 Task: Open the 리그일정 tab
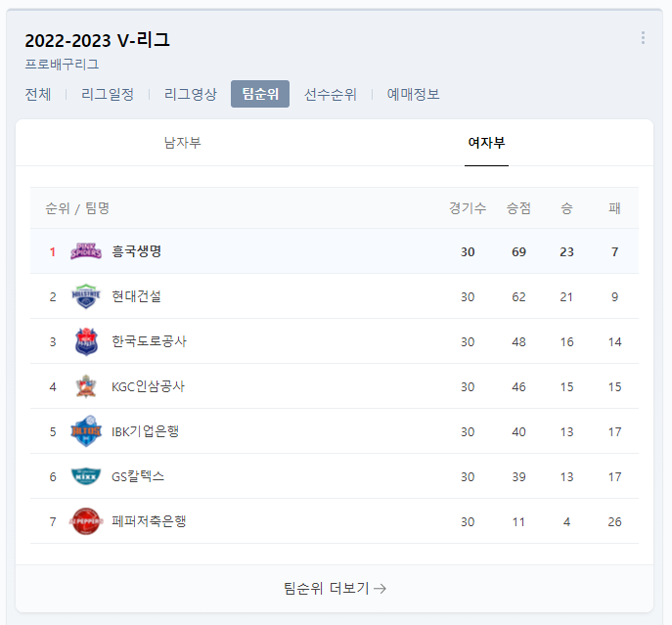(108, 94)
